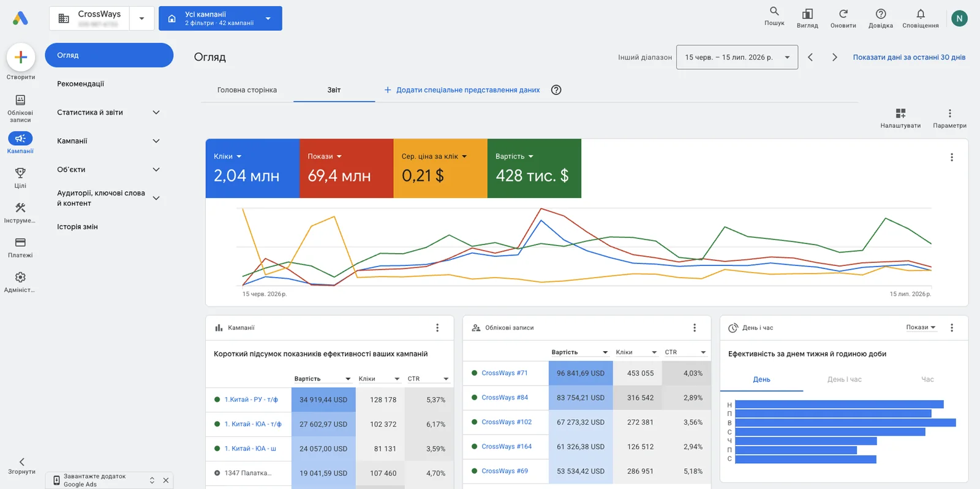
Task: Click the Google Ads logo
Action: pyautogui.click(x=20, y=18)
